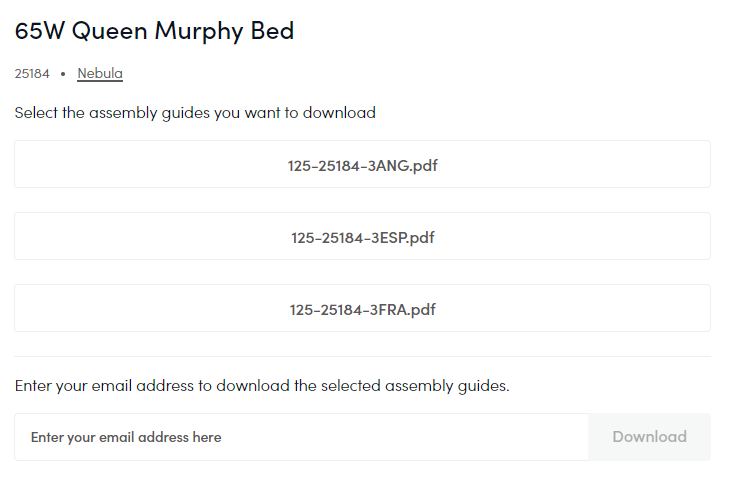Toggle the last assembly guide option
Viewport: 740px width, 481px height.
coord(362,309)
